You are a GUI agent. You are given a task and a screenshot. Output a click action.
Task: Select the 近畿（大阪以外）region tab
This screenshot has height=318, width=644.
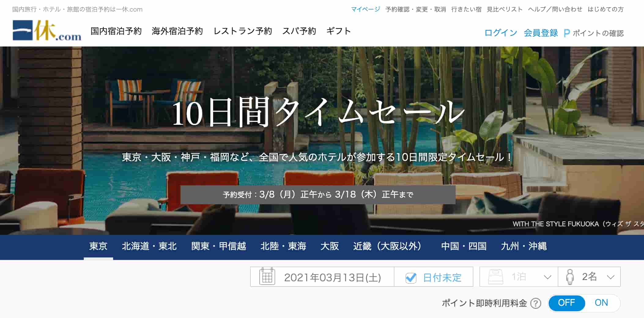[387, 246]
